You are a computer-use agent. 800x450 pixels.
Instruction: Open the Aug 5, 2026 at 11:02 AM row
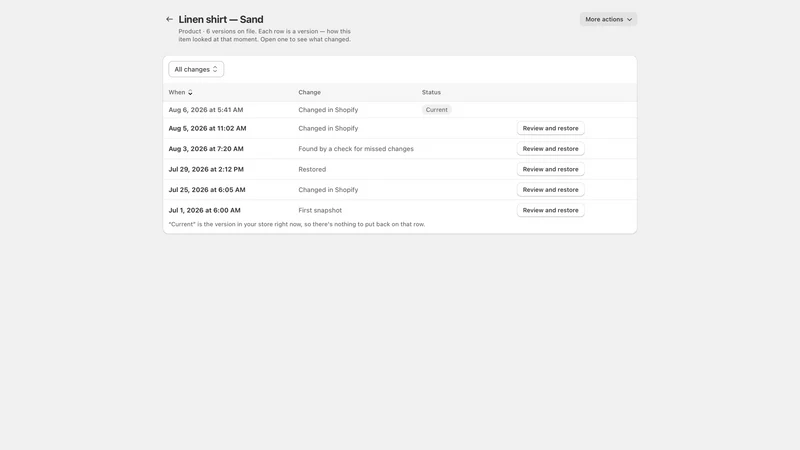pyautogui.click(x=400, y=128)
